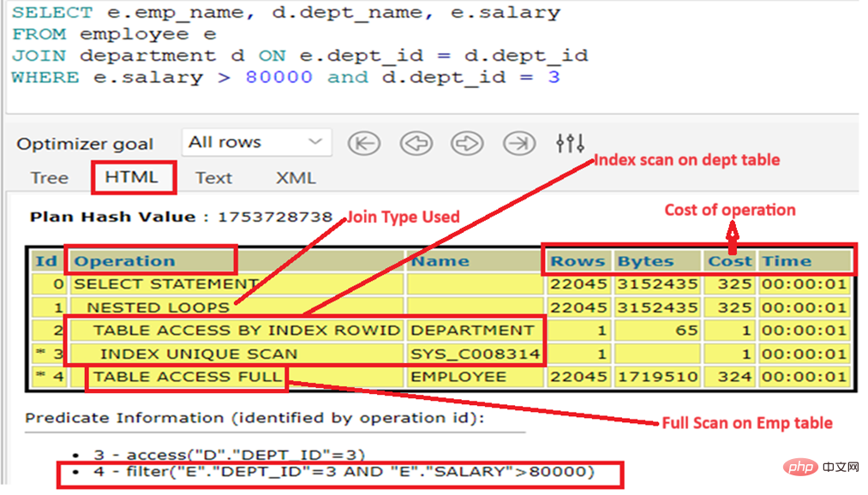
Task: Click the Rows column header
Action: point(577,261)
